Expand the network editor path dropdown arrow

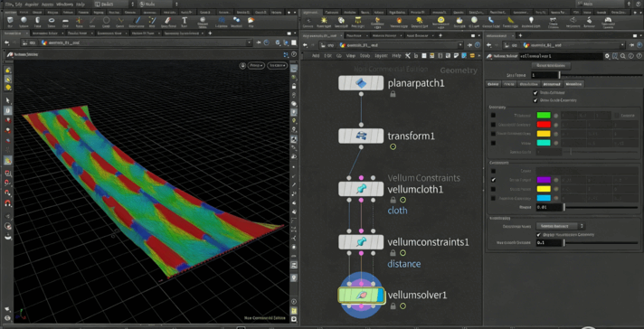(x=460, y=45)
